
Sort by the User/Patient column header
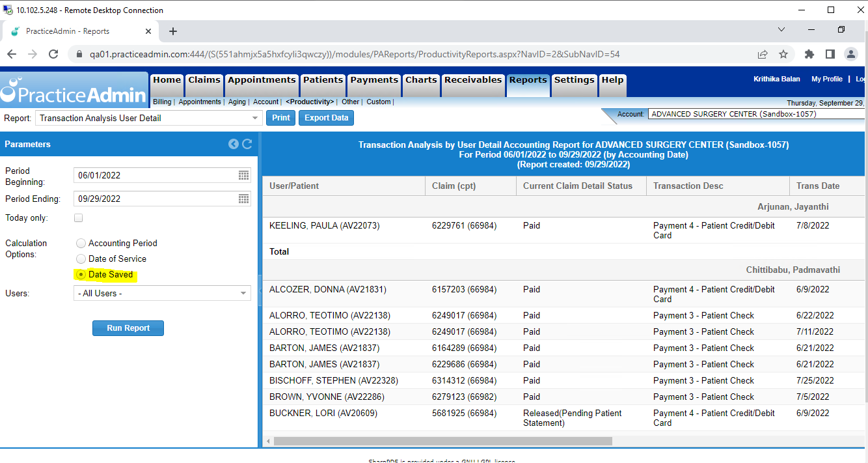click(x=344, y=186)
